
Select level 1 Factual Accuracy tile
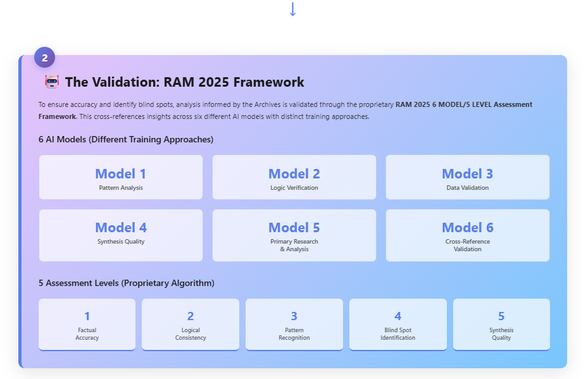coord(87,324)
